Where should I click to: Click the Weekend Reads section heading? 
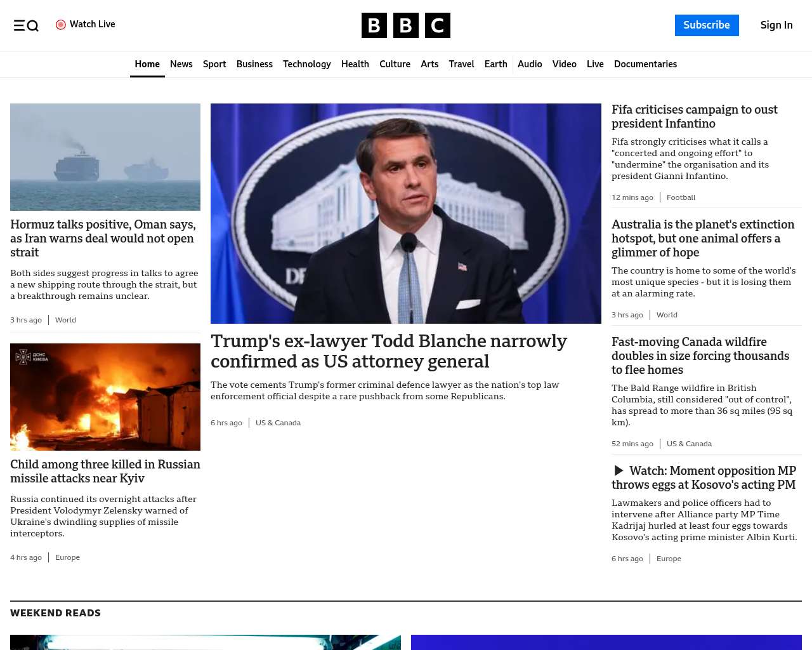click(x=56, y=613)
